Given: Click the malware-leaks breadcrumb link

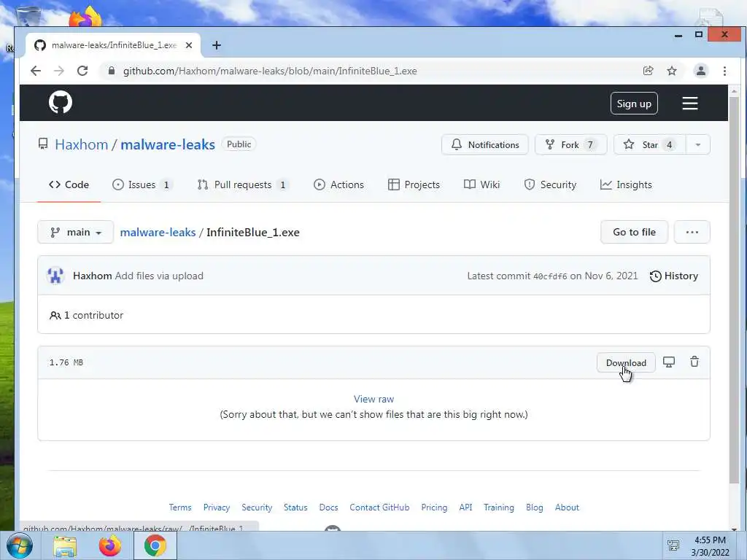Looking at the screenshot, I should point(158,233).
